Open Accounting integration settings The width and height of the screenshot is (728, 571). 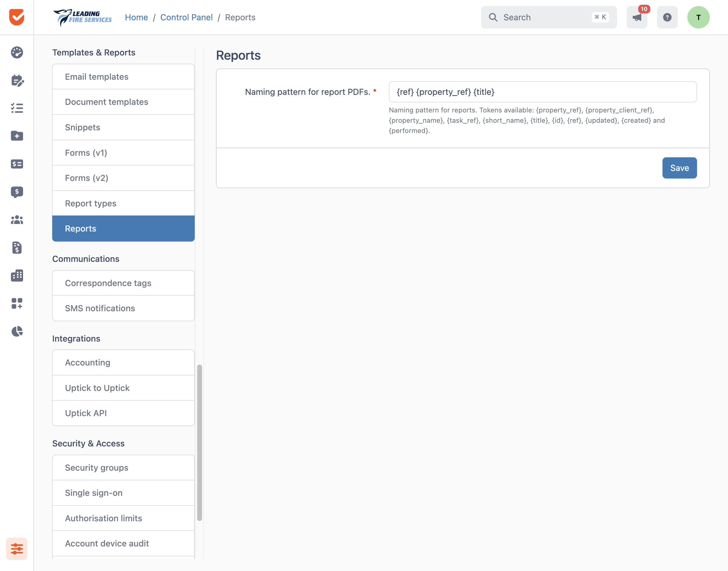pyautogui.click(x=123, y=362)
